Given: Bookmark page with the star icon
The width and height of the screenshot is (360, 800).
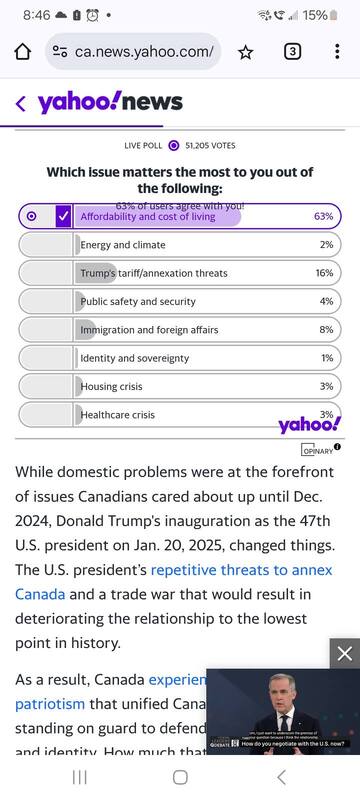Looking at the screenshot, I should coord(246,52).
